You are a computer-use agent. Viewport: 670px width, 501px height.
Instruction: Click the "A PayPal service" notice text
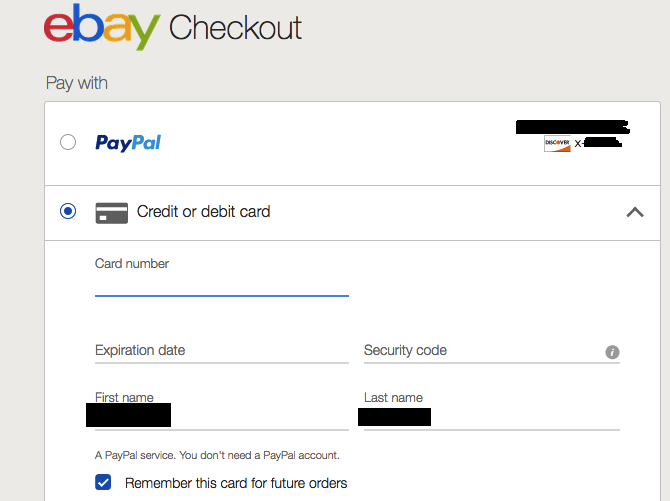point(217,455)
